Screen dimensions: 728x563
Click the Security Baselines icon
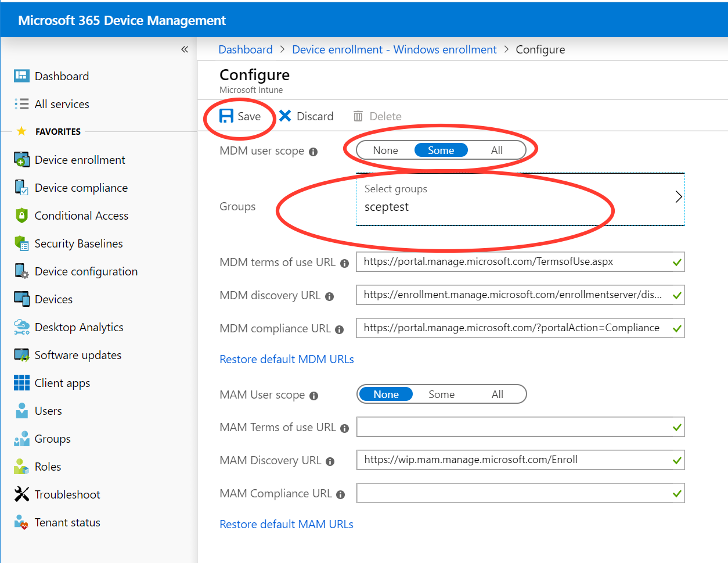click(x=21, y=243)
